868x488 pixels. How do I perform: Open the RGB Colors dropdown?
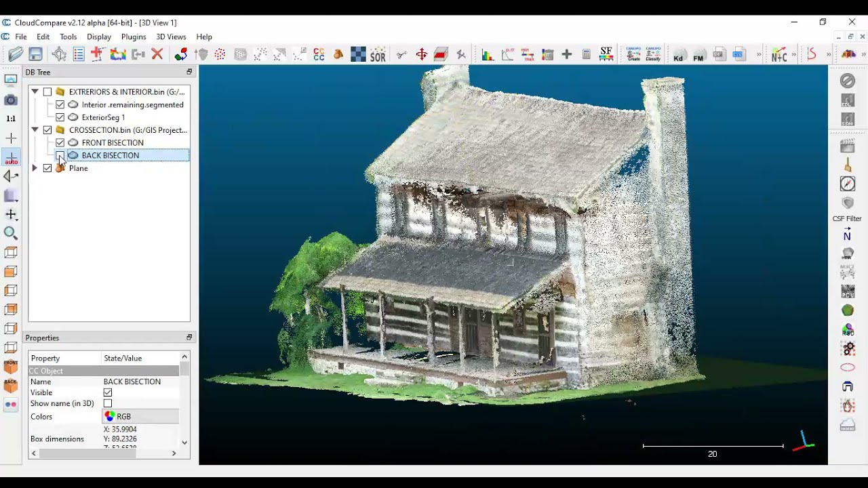[x=140, y=417]
